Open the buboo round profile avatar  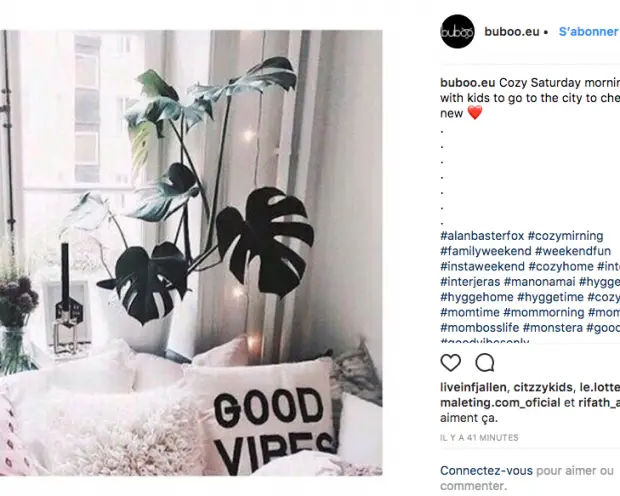point(457,32)
